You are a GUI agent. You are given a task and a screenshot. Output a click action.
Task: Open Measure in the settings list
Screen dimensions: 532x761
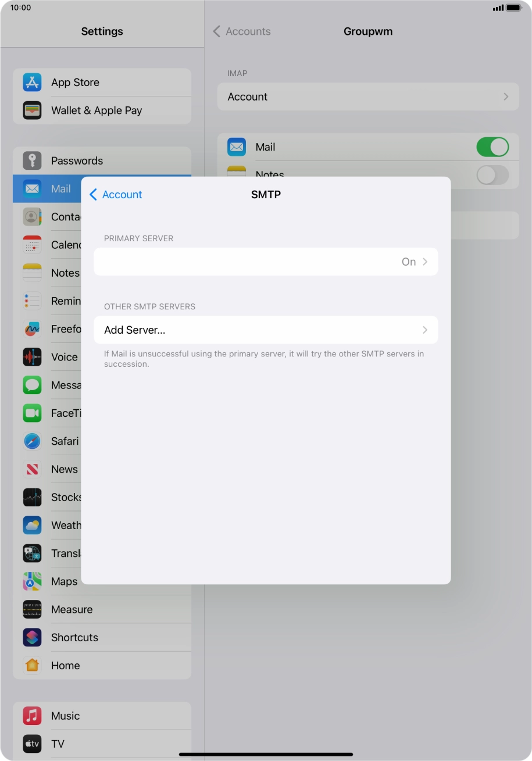coord(72,610)
